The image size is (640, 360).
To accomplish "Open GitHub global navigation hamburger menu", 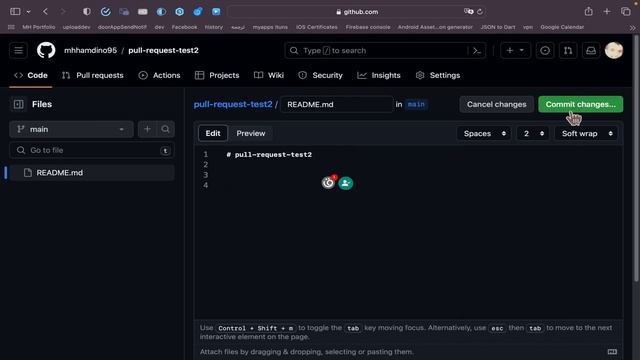I will pos(18,50).
